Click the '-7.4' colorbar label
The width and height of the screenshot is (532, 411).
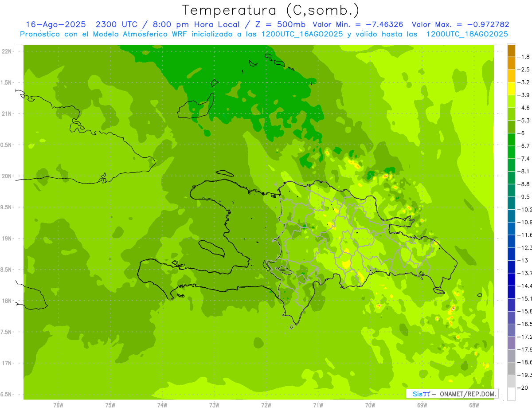pos(524,159)
